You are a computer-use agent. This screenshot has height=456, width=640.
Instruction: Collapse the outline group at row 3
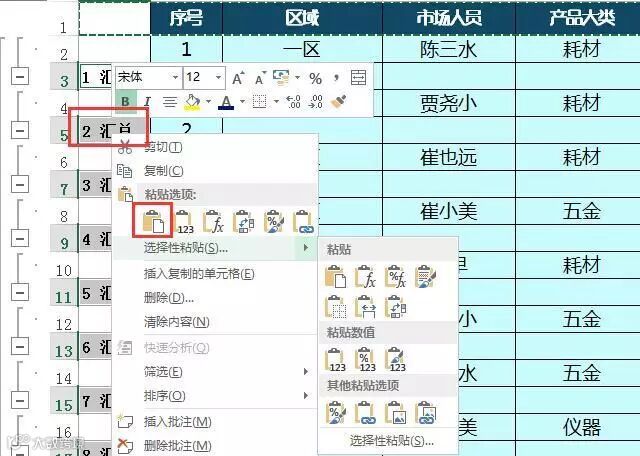click(x=20, y=76)
